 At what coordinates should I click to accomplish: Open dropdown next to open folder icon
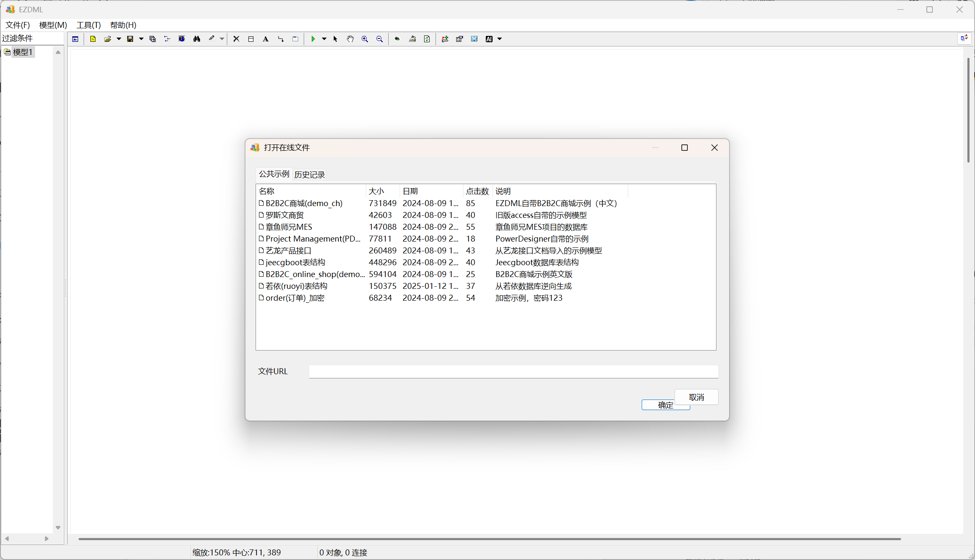pos(119,39)
